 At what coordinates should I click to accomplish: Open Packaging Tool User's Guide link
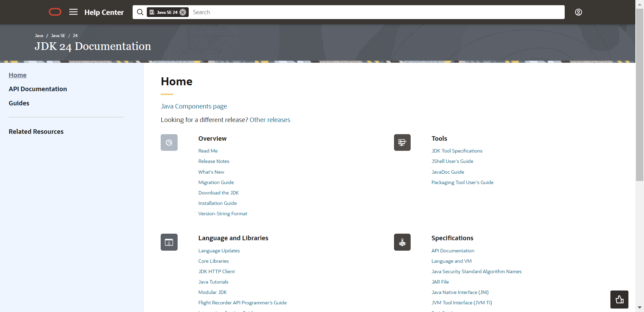coord(463,182)
